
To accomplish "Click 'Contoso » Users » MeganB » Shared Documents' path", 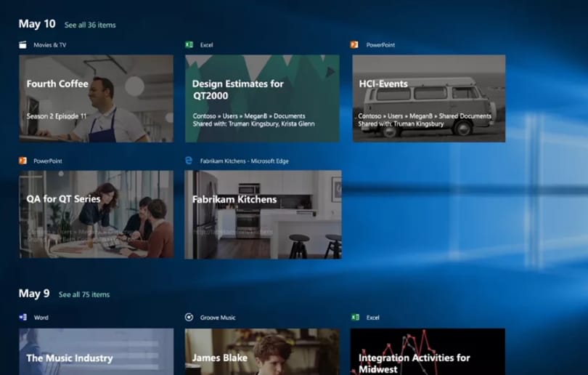I will 425,116.
